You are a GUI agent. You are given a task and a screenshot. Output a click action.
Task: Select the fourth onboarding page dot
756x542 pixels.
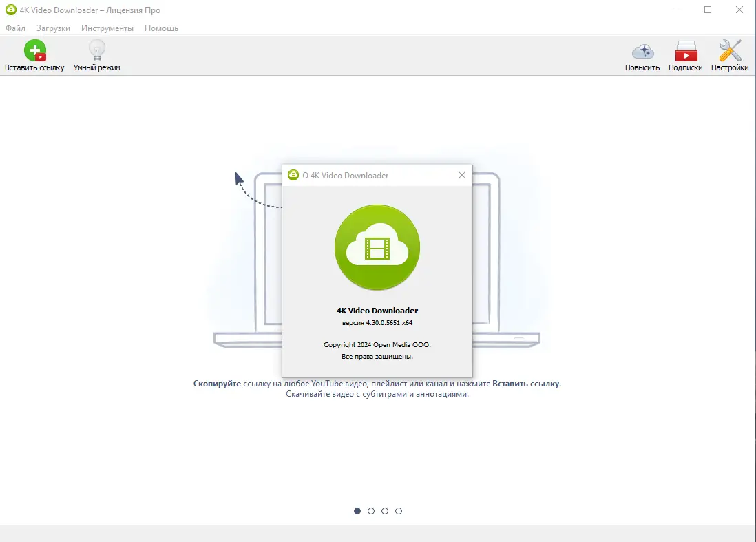pos(398,511)
